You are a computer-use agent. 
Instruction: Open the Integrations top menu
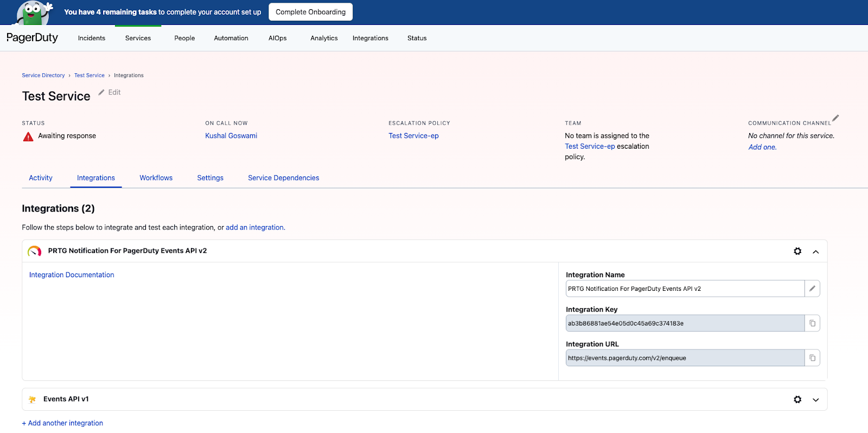(x=371, y=38)
